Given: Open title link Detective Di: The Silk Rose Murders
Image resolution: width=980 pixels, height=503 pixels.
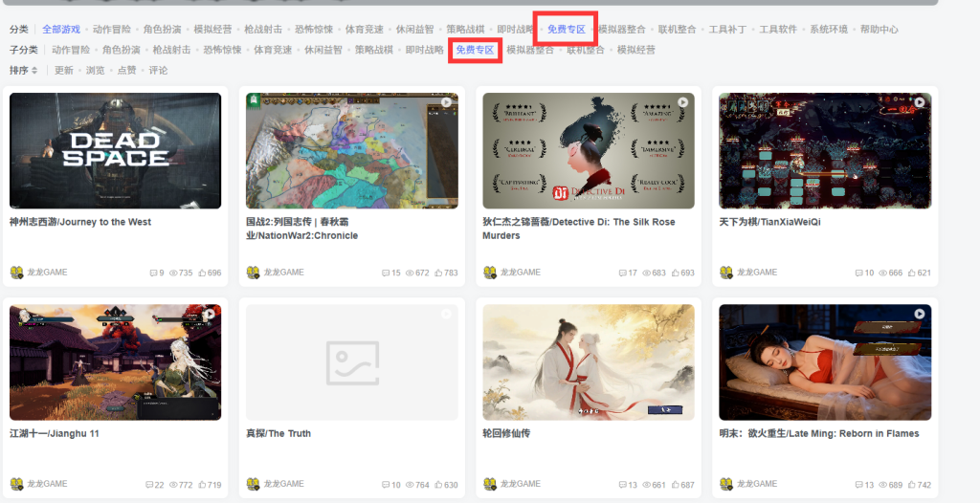Looking at the screenshot, I should pos(579,229).
